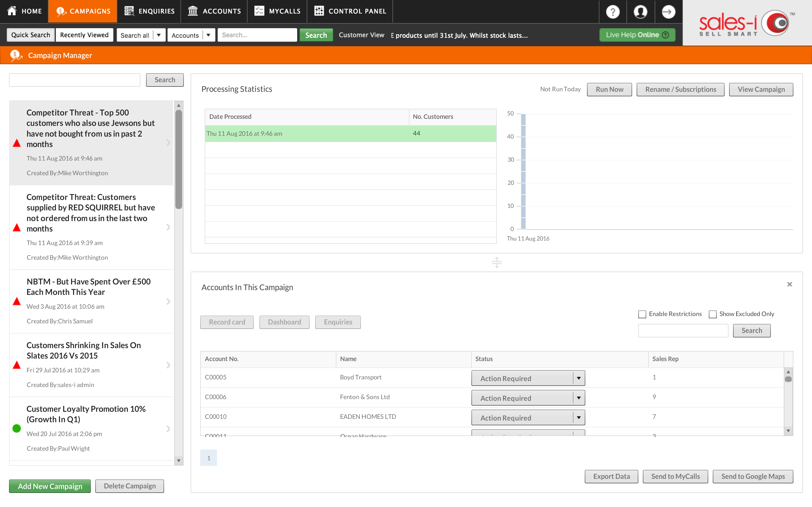812x507 pixels.
Task: Click the Run Now button
Action: (609, 90)
